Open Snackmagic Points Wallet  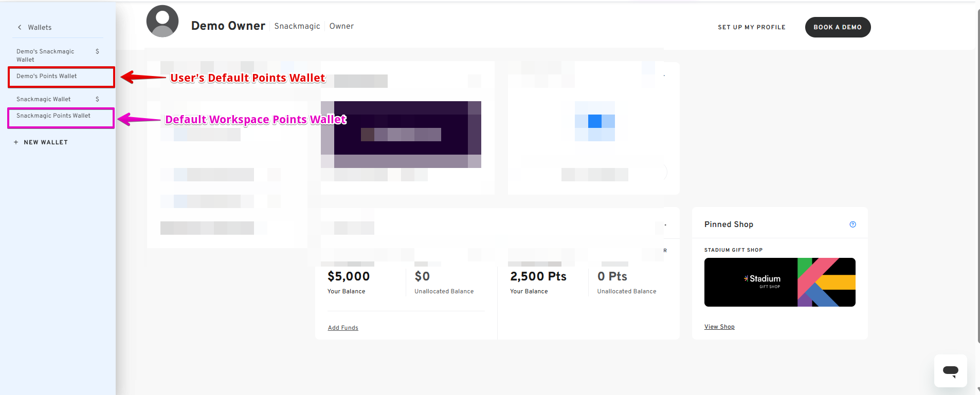(x=53, y=116)
